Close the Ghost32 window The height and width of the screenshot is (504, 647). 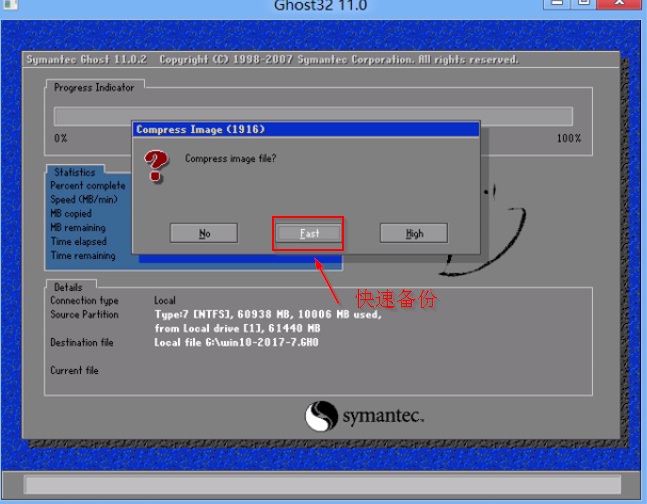tap(619, 3)
